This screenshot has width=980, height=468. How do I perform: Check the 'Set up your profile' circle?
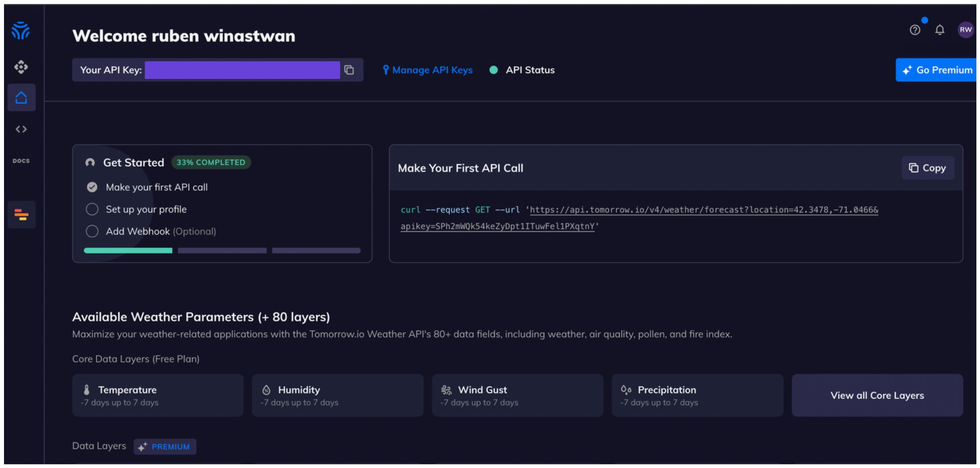click(x=92, y=209)
